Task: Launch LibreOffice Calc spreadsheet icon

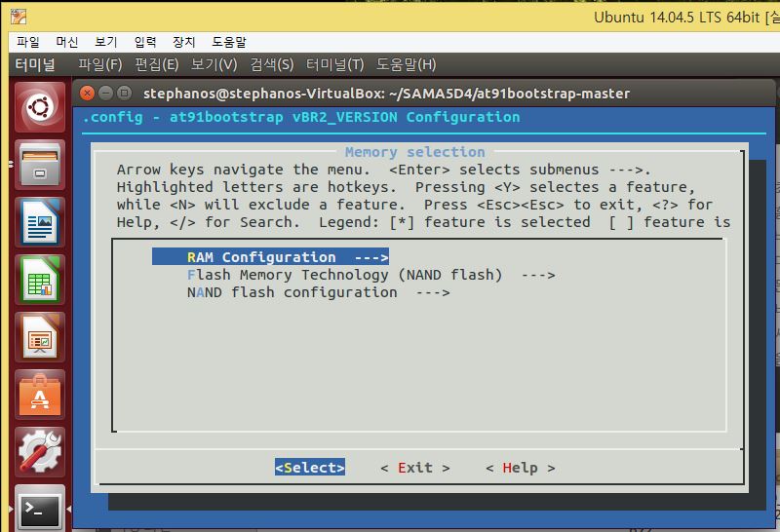Action: [x=40, y=279]
